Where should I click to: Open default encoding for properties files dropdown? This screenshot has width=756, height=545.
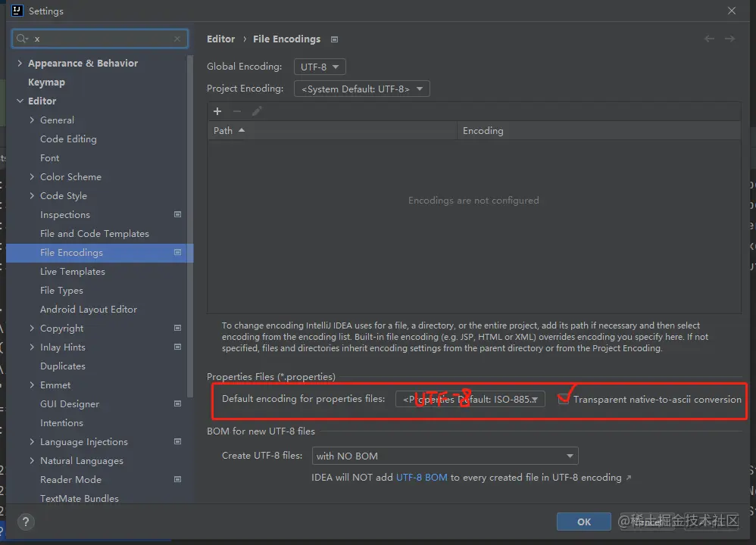[x=470, y=399]
